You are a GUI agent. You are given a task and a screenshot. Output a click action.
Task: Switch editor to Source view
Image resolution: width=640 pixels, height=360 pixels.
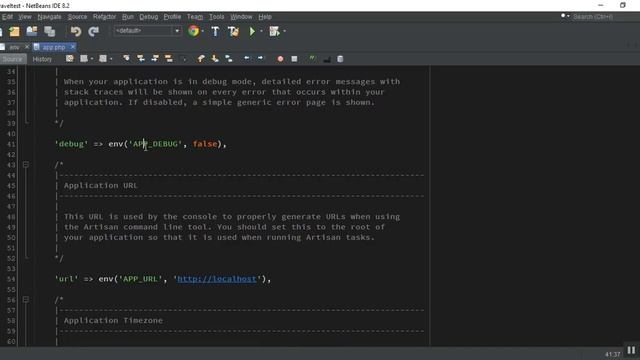13,59
